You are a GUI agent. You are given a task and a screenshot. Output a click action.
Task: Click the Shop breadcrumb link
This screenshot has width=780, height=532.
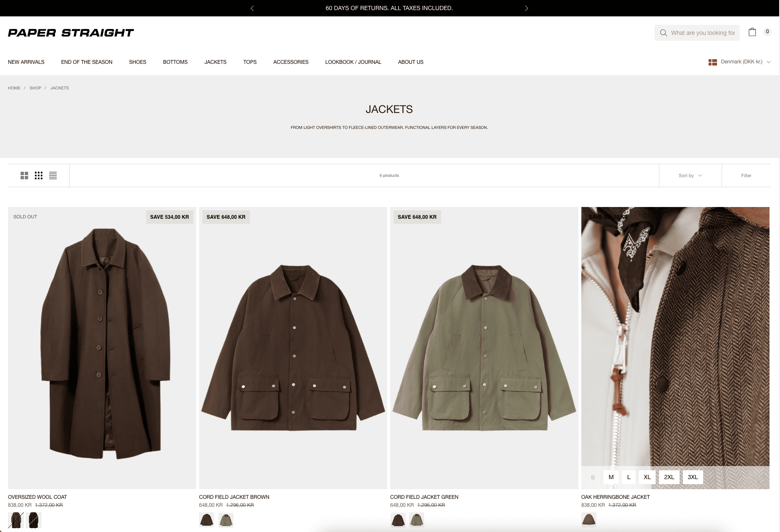(x=35, y=88)
